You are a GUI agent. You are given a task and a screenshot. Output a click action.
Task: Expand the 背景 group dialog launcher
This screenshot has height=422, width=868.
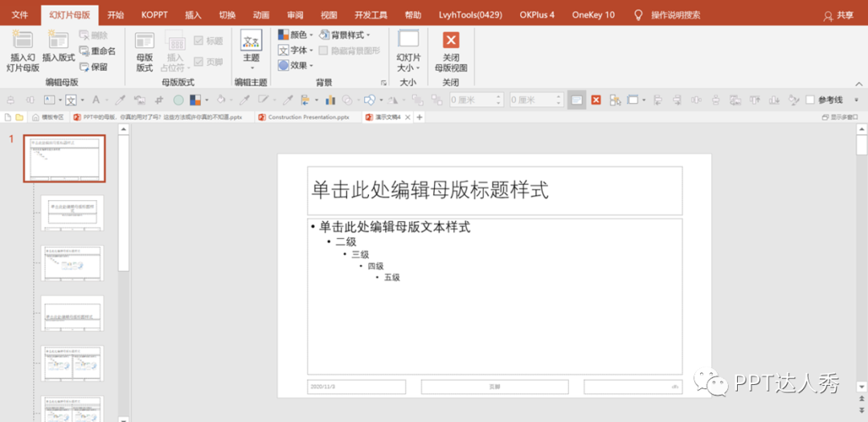coord(383,83)
